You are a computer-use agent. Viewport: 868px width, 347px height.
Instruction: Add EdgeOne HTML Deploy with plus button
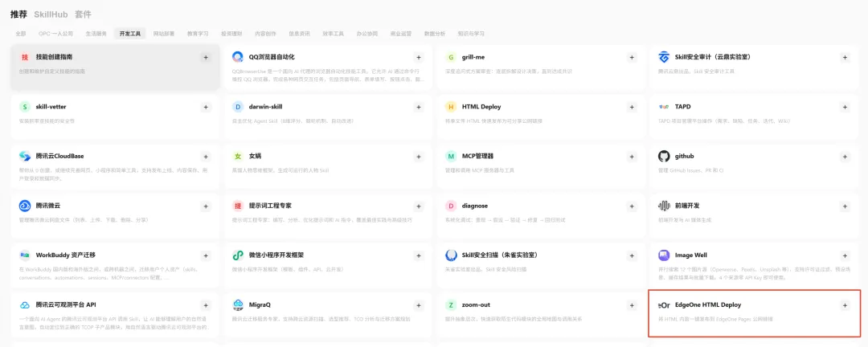pos(845,305)
